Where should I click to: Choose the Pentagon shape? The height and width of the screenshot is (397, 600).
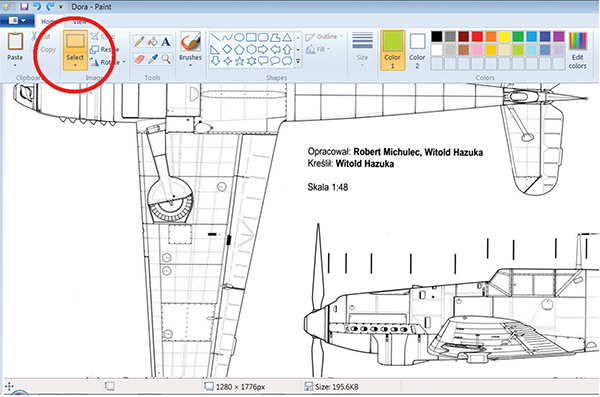tap(239, 49)
